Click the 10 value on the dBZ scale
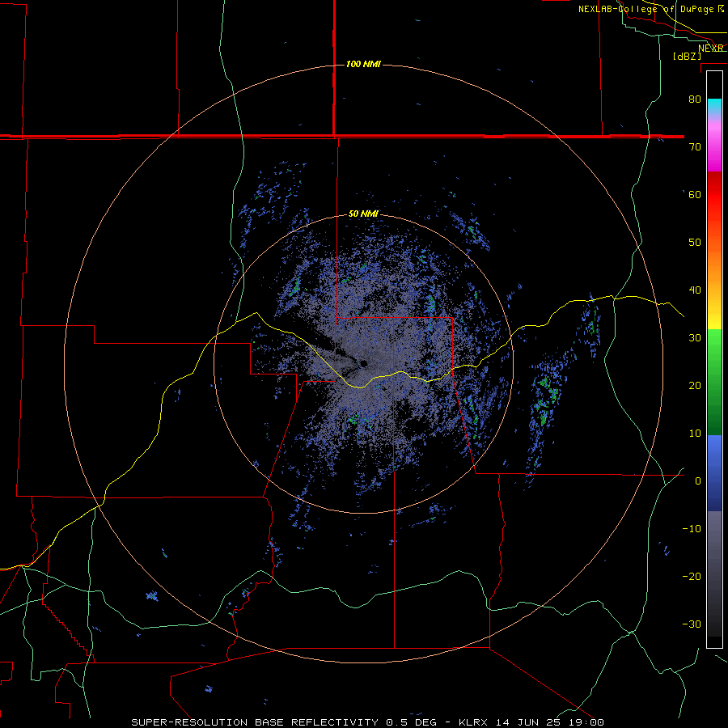Viewport: 728px width, 728px height. (x=695, y=434)
